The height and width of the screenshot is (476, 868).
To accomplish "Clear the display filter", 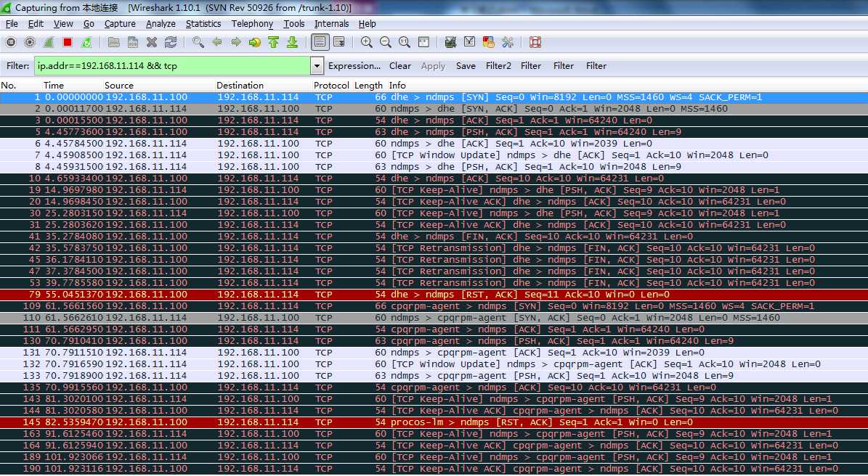I will [x=400, y=66].
